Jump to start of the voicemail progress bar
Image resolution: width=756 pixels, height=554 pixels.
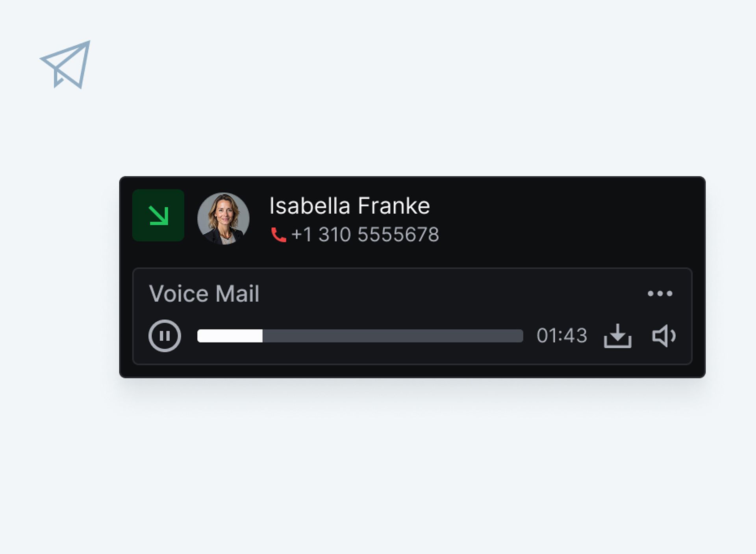(x=199, y=336)
